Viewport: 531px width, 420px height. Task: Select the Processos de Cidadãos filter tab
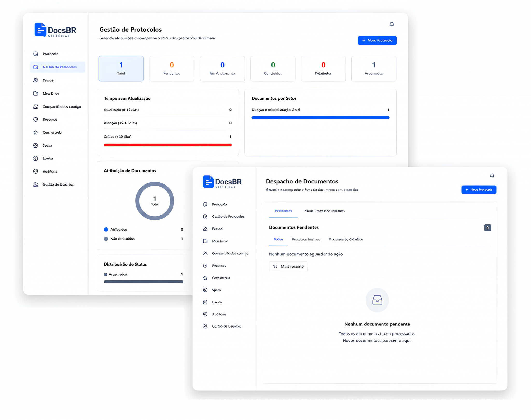click(346, 239)
